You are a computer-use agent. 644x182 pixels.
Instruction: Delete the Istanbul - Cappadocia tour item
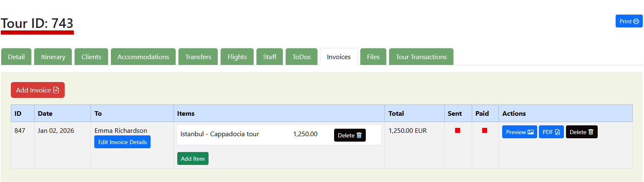[x=350, y=135]
